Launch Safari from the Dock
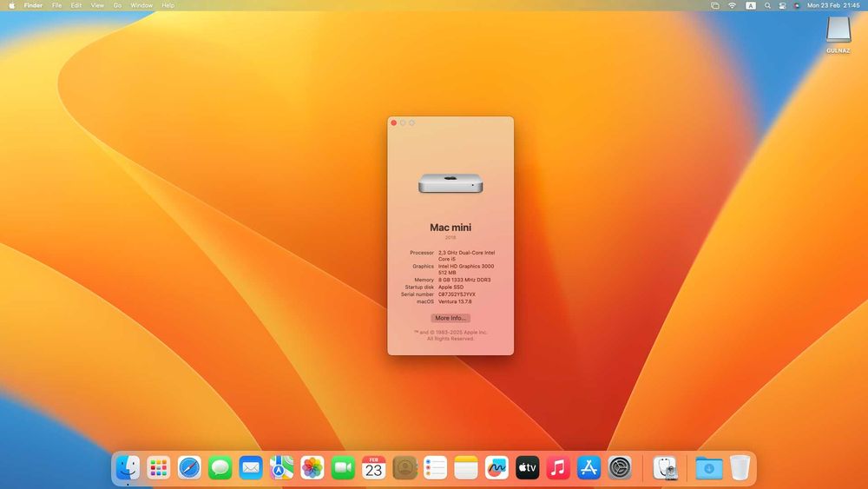This screenshot has width=868, height=489. click(x=189, y=468)
